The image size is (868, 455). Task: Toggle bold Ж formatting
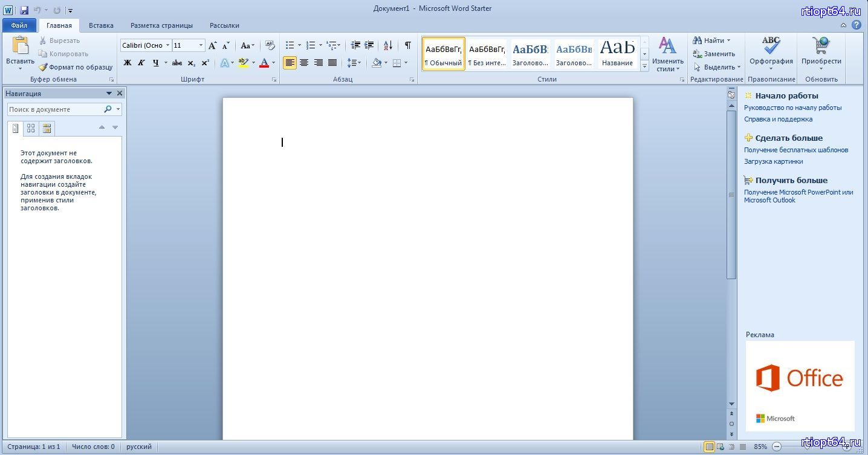(128, 63)
